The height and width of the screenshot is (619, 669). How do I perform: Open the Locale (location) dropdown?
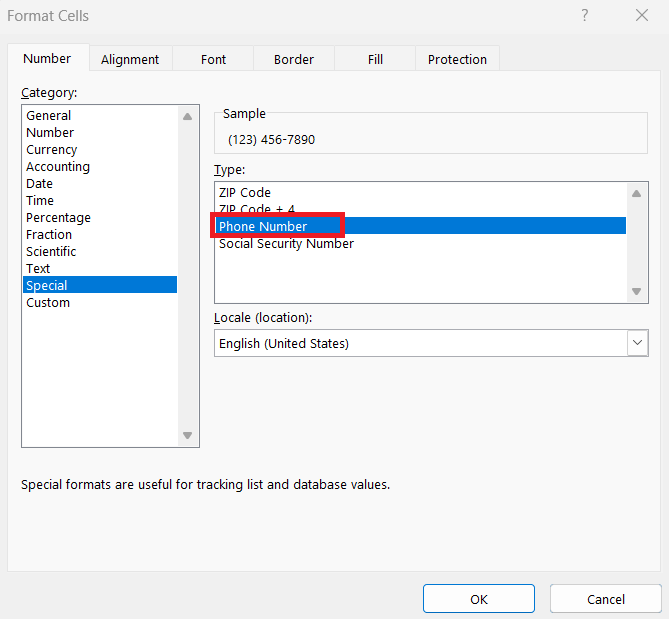tap(637, 343)
